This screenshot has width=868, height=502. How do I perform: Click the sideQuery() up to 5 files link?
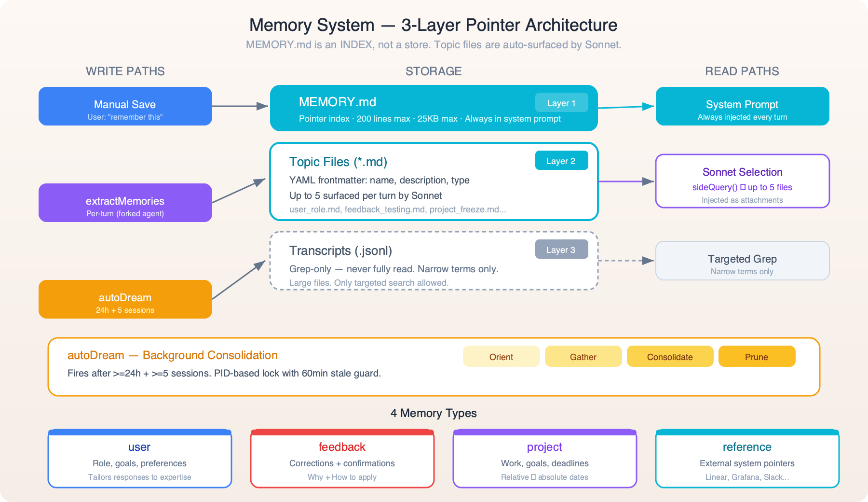[x=742, y=187]
